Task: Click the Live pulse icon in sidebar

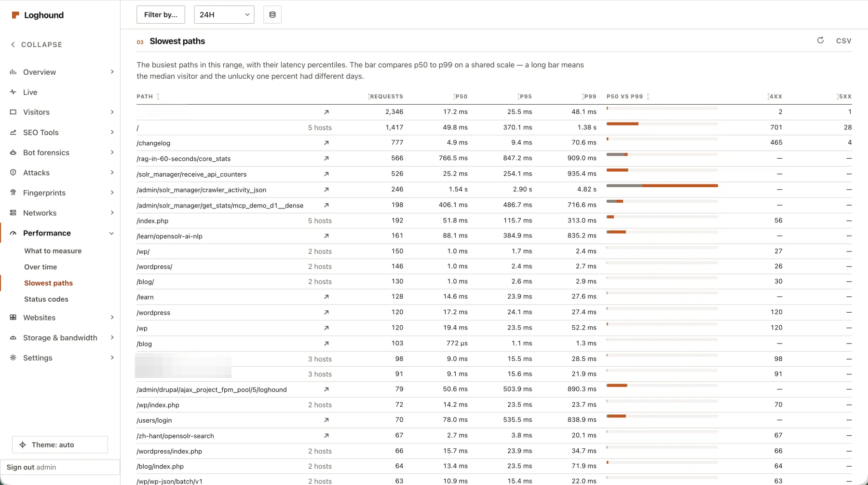Action: [x=13, y=92]
